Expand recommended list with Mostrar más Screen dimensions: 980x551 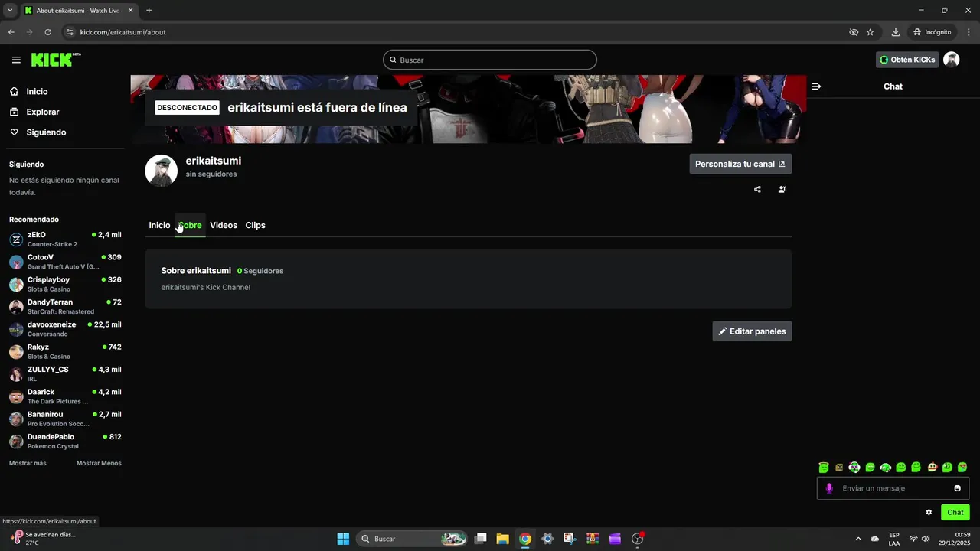tap(28, 463)
